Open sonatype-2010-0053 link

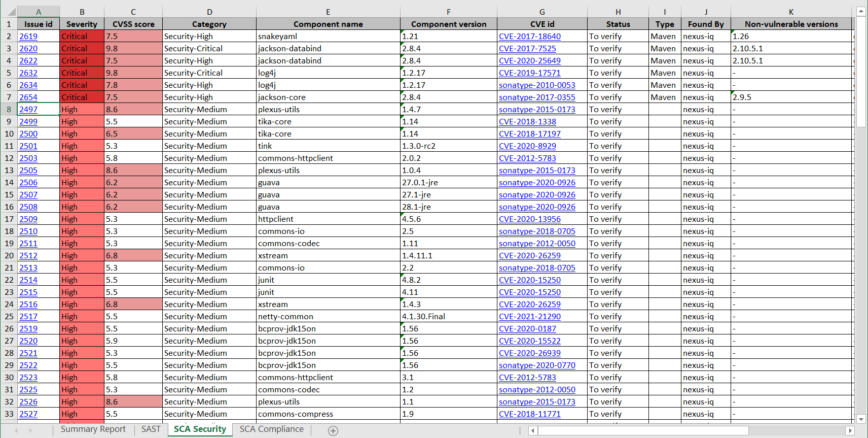click(x=537, y=85)
